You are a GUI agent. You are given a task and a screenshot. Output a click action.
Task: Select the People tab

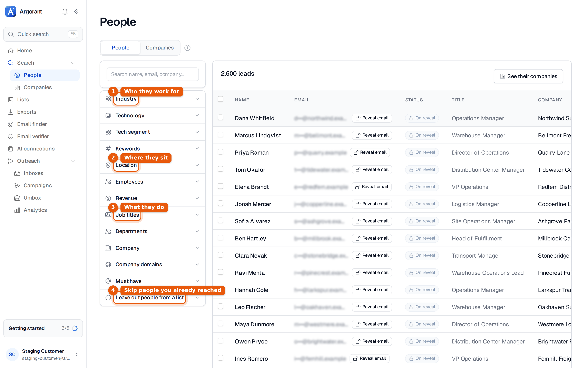(x=120, y=48)
